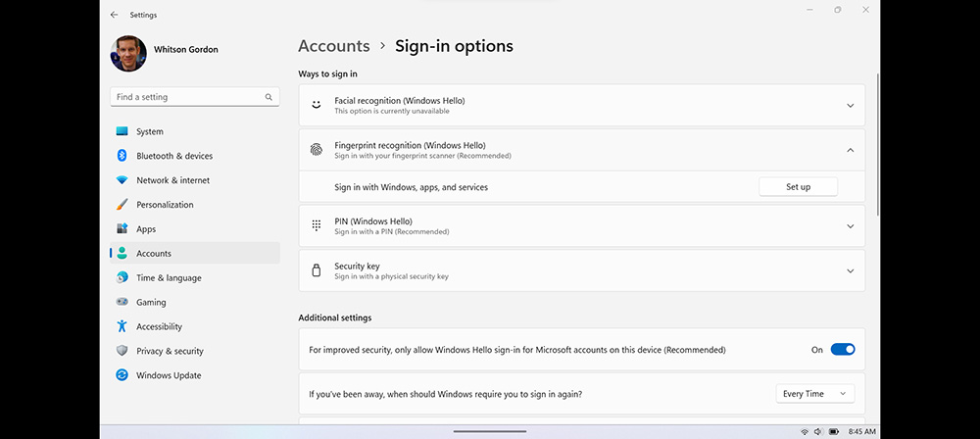
Task: Click the Find a setting search box
Action: coord(186,98)
